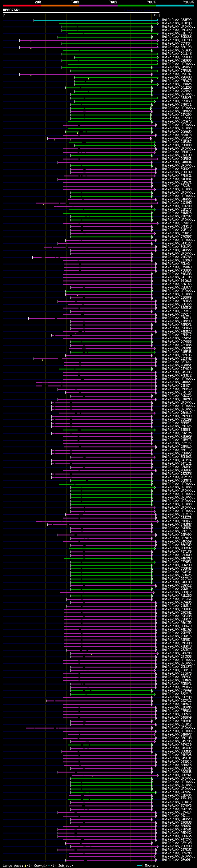This screenshot has height=868, width=197.
Task: Select label UniRef100_A9U083
Action: [177, 78]
